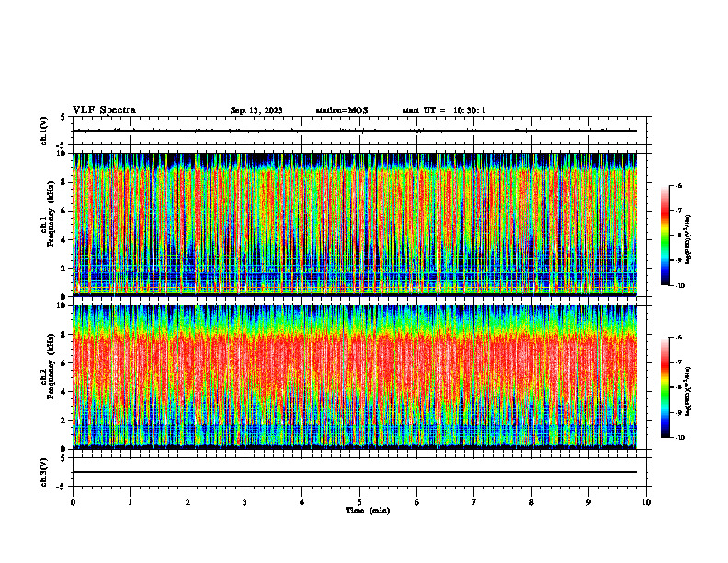This screenshot has width=728, height=563.
Task: Click the "4" tick on the time axis
Action: click(x=302, y=502)
